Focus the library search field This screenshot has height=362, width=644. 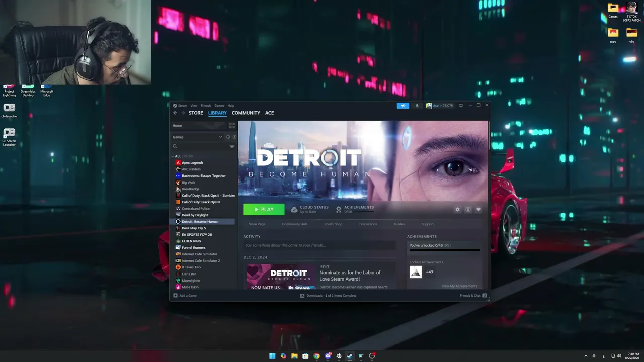pos(200,146)
